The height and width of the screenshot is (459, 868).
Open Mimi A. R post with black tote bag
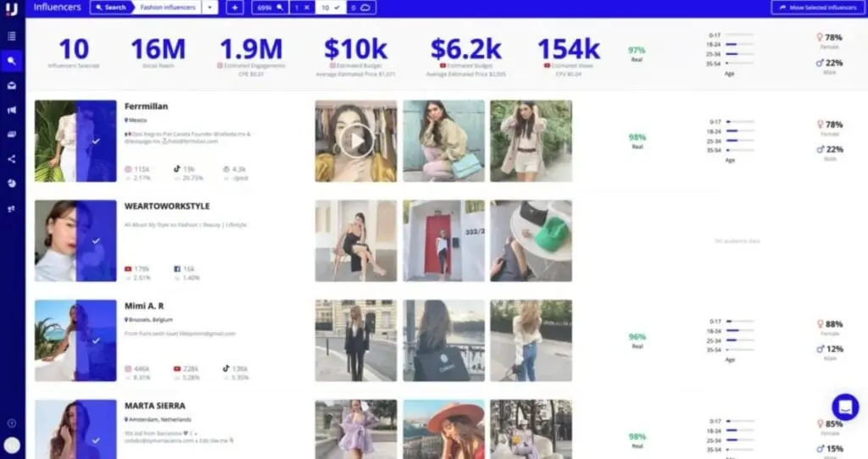click(x=443, y=340)
